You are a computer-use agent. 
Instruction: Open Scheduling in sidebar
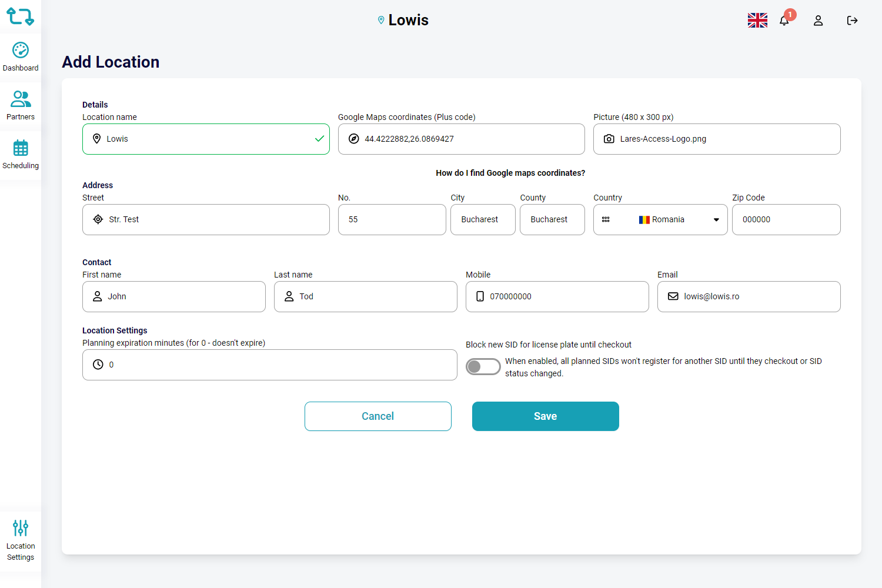pos(21,155)
